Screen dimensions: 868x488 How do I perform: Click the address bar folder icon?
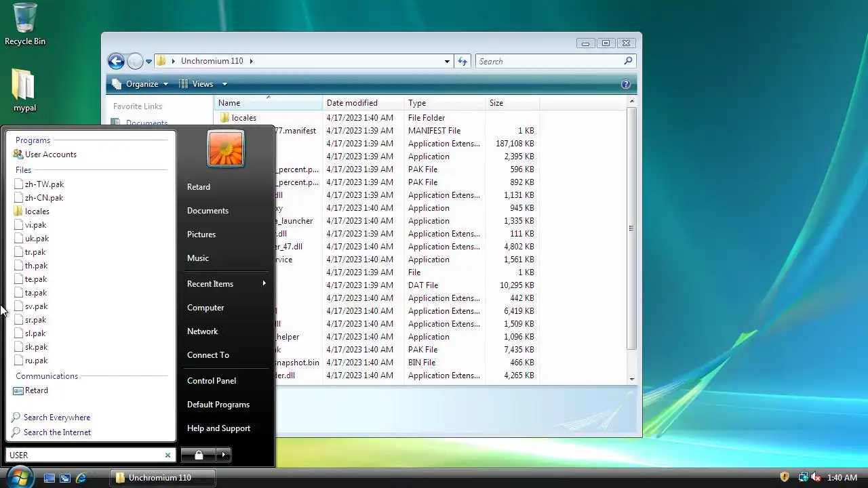161,61
